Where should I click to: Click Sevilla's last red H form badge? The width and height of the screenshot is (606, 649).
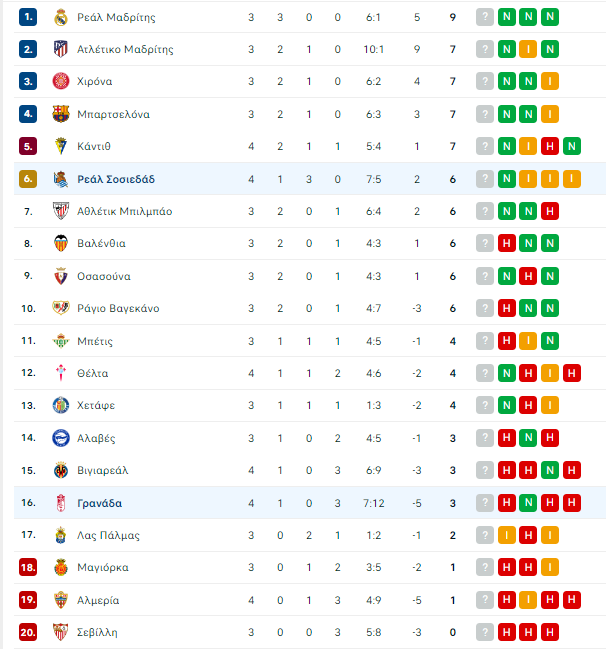[x=550, y=632]
